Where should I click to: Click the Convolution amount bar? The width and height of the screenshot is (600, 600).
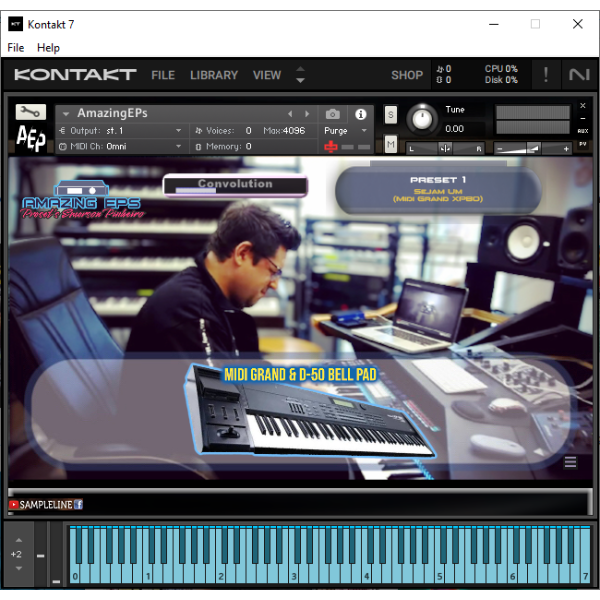[x=235, y=186]
